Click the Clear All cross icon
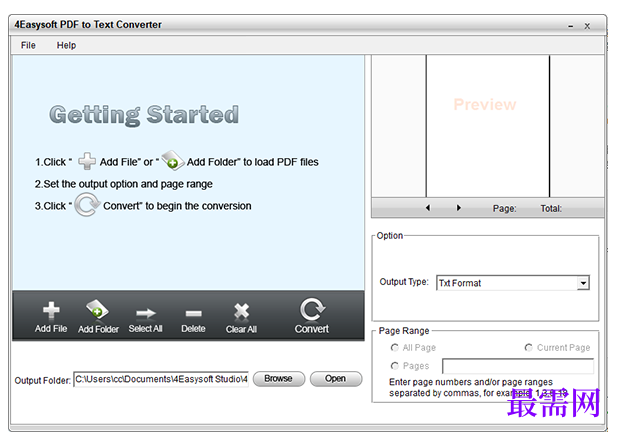Screen dimensions: 619x434 tap(241, 312)
